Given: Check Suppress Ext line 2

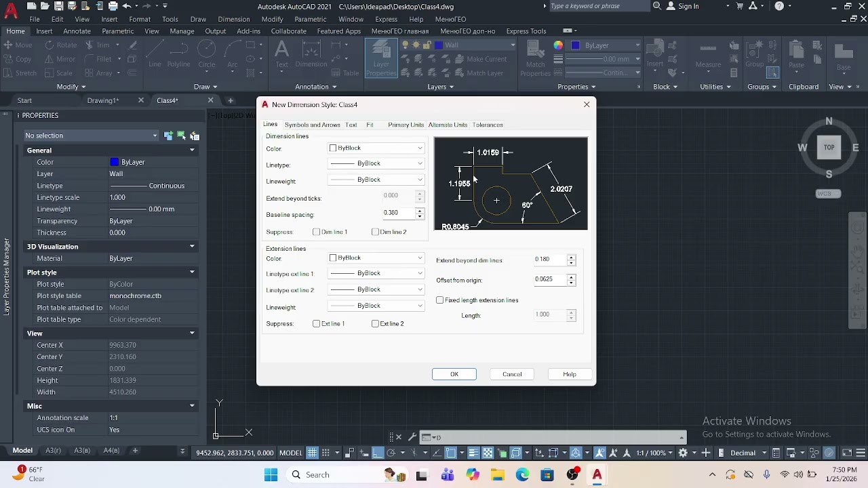Looking at the screenshot, I should click(375, 324).
